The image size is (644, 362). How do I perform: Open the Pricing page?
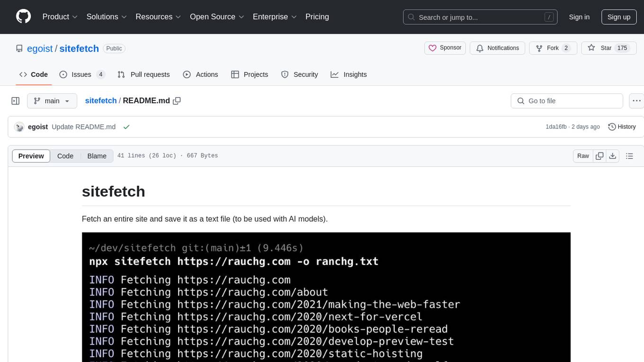point(317,17)
